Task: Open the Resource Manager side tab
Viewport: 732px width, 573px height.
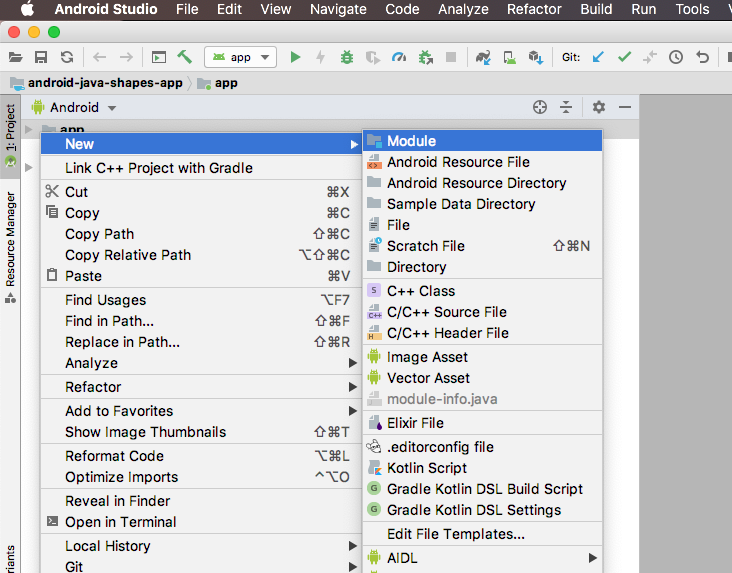Action: tap(10, 247)
